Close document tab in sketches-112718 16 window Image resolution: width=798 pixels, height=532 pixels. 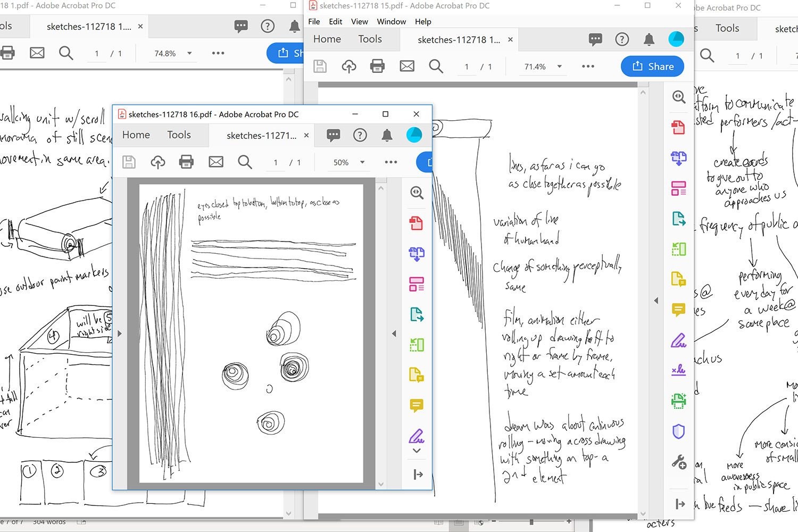click(306, 135)
